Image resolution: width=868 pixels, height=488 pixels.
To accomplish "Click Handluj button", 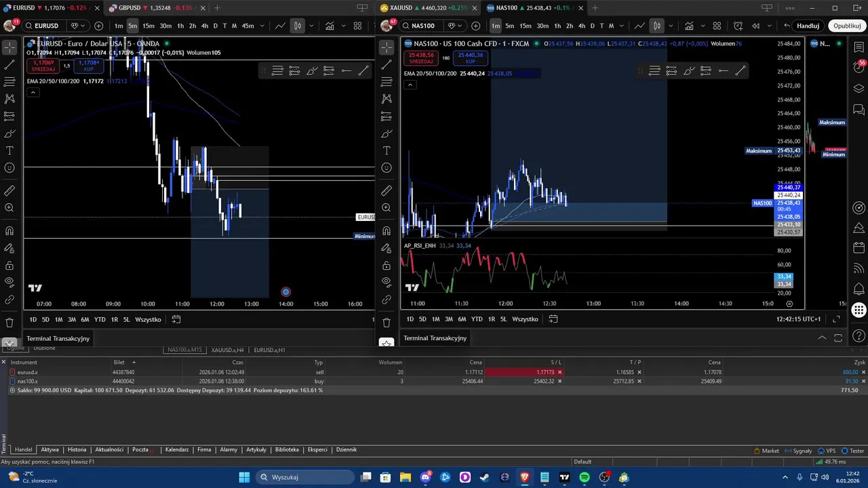I will pos(808,26).
